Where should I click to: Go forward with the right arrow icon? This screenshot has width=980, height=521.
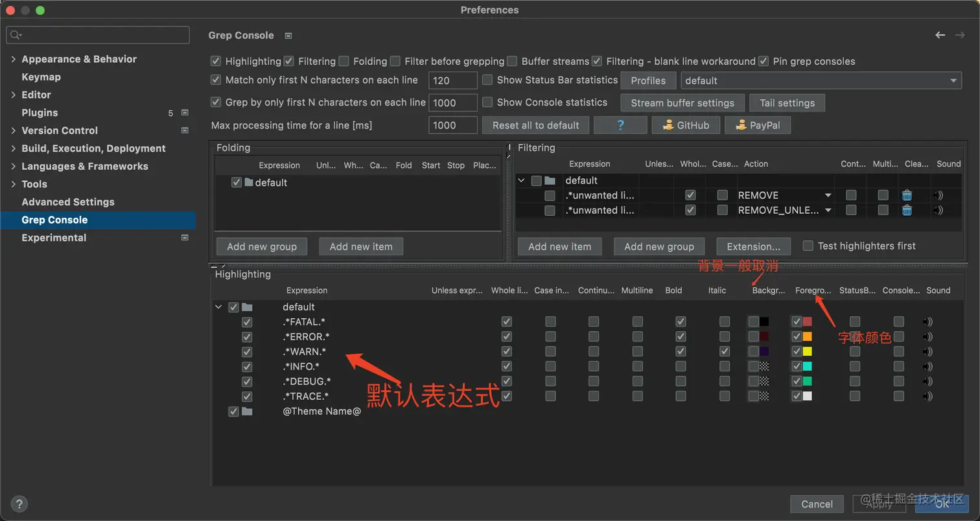960,35
